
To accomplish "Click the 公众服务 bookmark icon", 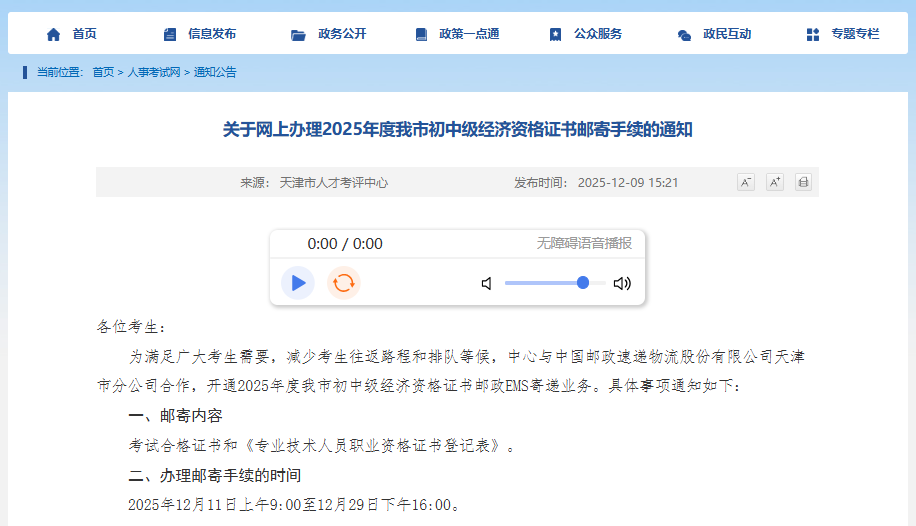I will pos(555,34).
